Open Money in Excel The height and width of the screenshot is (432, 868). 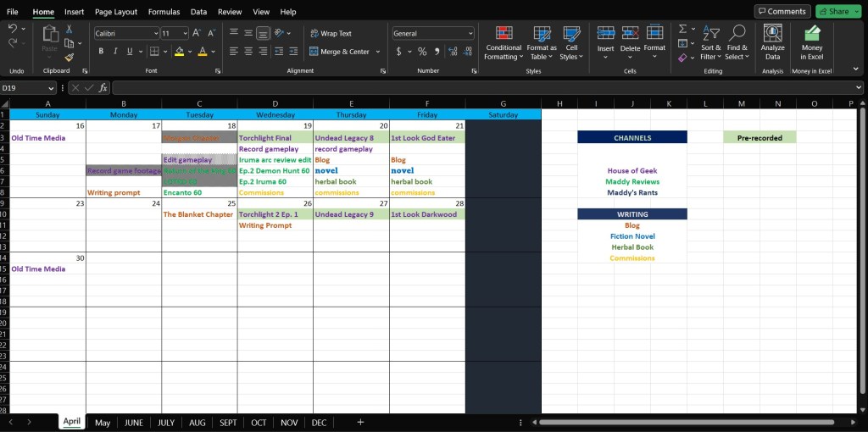point(812,42)
